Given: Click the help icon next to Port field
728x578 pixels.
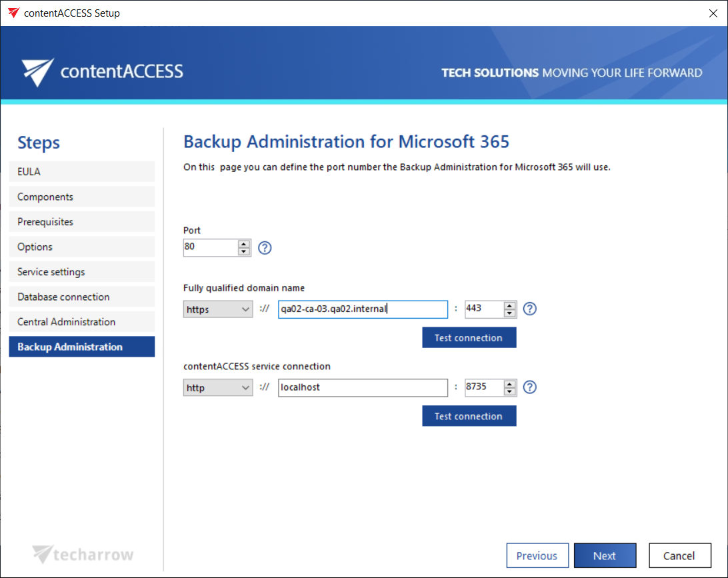Looking at the screenshot, I should coord(265,248).
